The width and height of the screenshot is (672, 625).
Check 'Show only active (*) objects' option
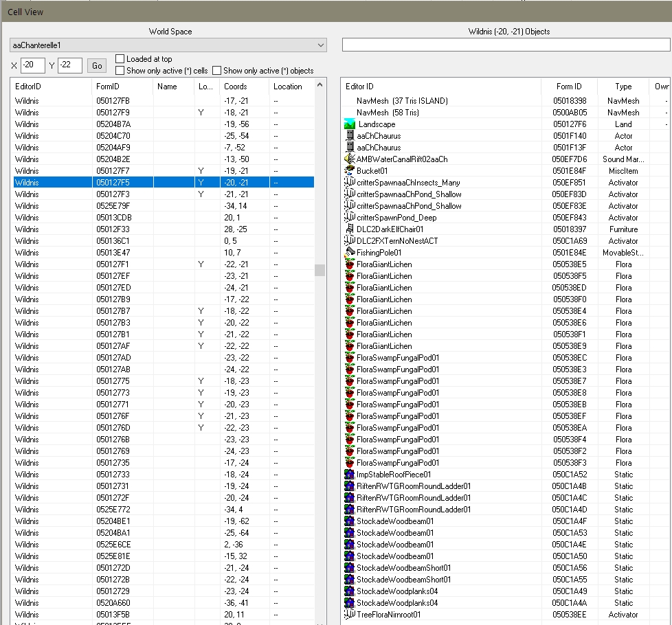[x=217, y=70]
